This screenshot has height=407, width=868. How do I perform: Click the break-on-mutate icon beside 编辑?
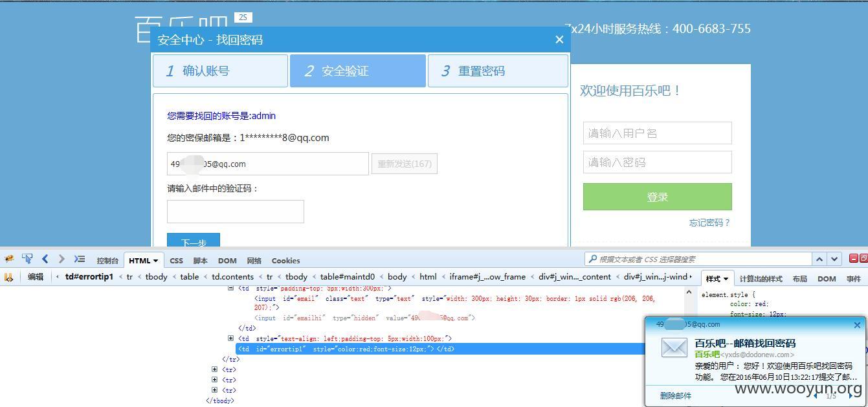click(x=9, y=277)
